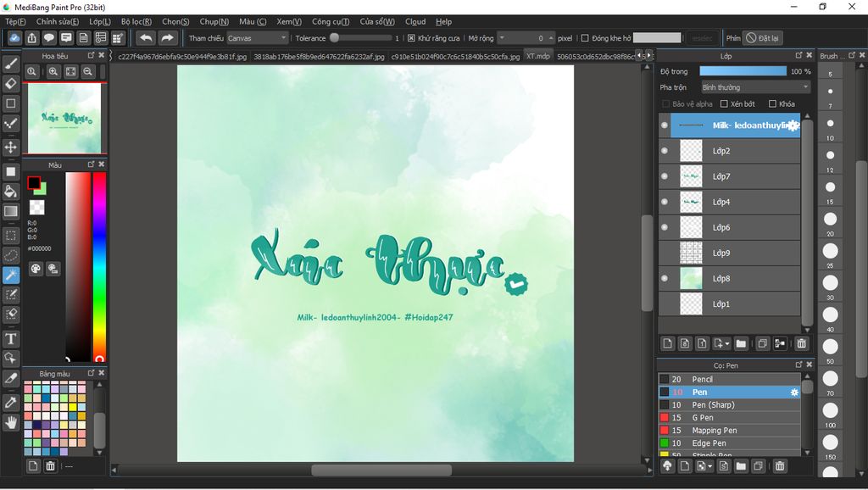Click the share/export icon in toolbar
Image resolution: width=868 pixels, height=490 pixels.
click(31, 37)
